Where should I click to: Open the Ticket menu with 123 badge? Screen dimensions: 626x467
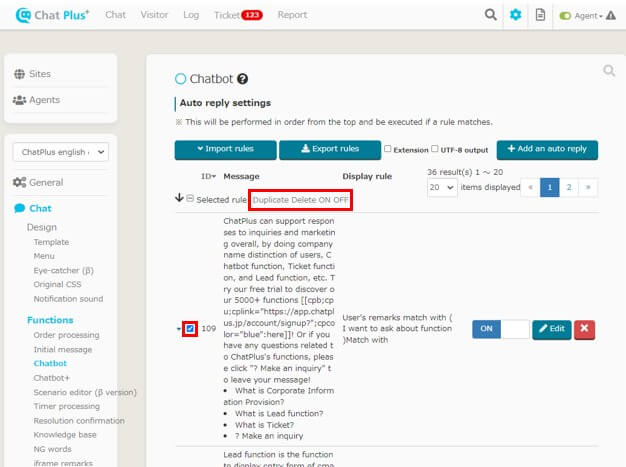(238, 15)
